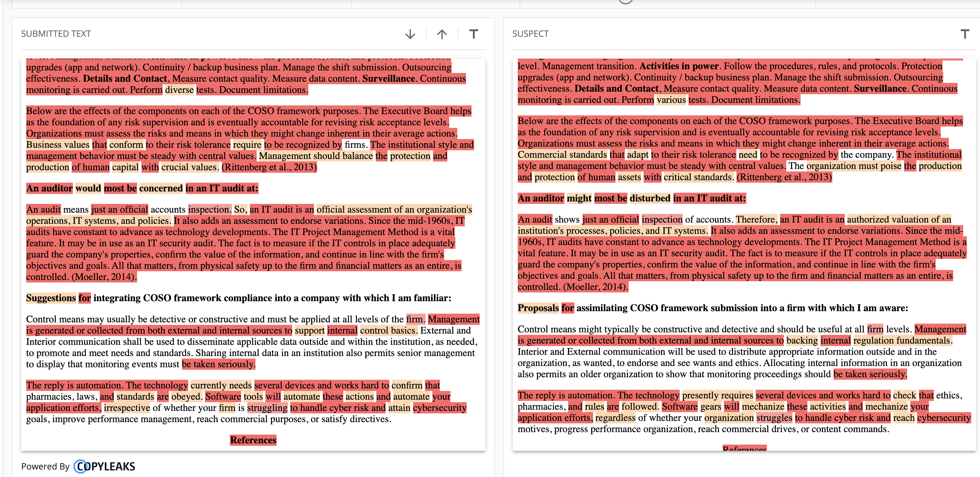Click 'Commercial standards' highlight in suspect text

562,155
